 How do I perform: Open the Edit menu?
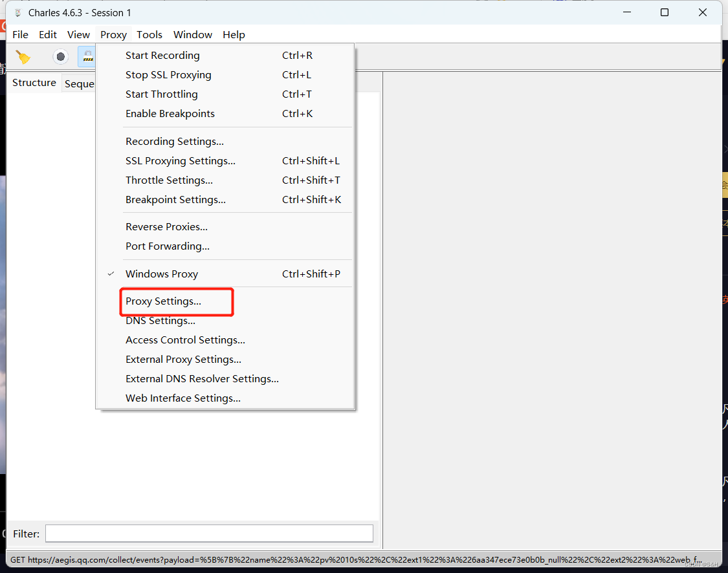(x=48, y=35)
